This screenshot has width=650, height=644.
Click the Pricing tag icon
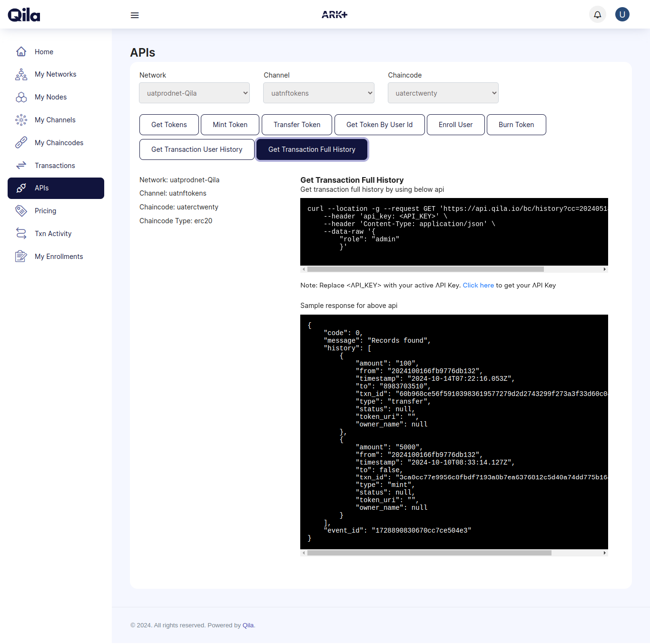[21, 210]
